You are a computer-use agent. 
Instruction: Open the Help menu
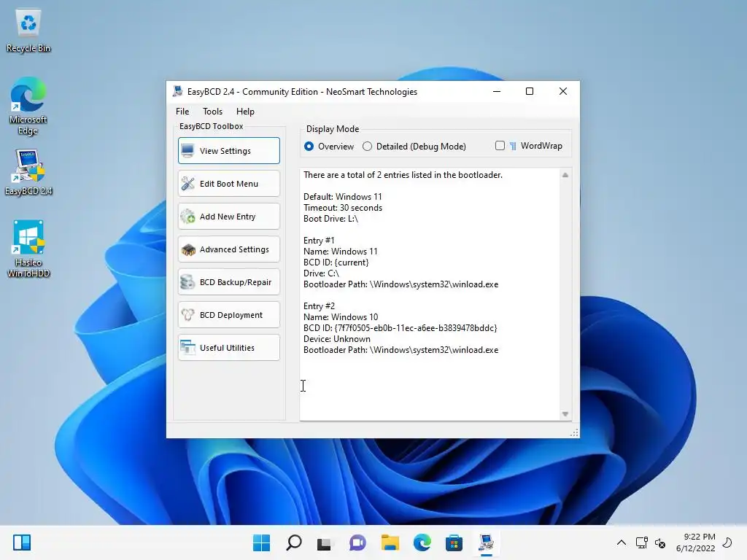point(245,112)
